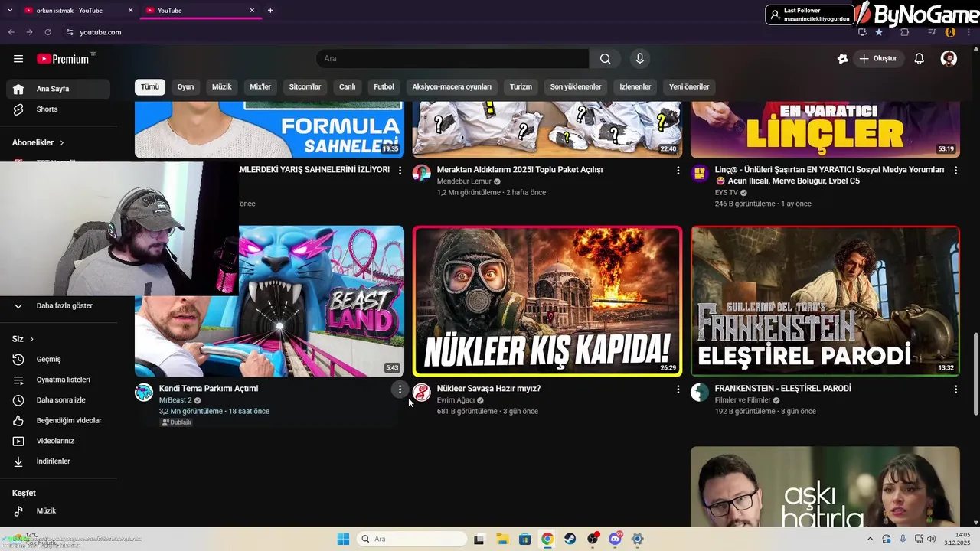Image resolution: width=980 pixels, height=551 pixels.
Task: Click the YouTube search field
Action: click(x=453, y=59)
